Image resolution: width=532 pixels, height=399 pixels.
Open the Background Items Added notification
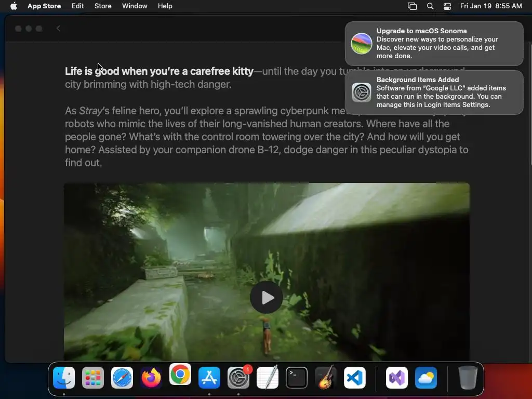434,92
